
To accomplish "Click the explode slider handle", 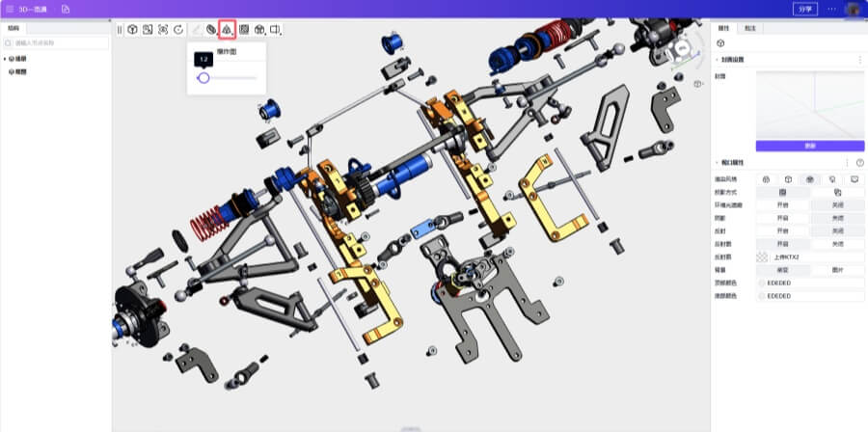I will 203,78.
